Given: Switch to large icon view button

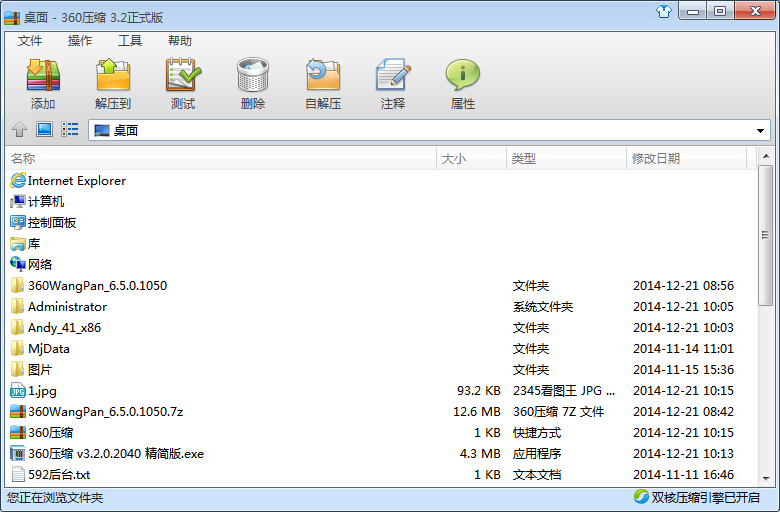Looking at the screenshot, I should pos(44,129).
